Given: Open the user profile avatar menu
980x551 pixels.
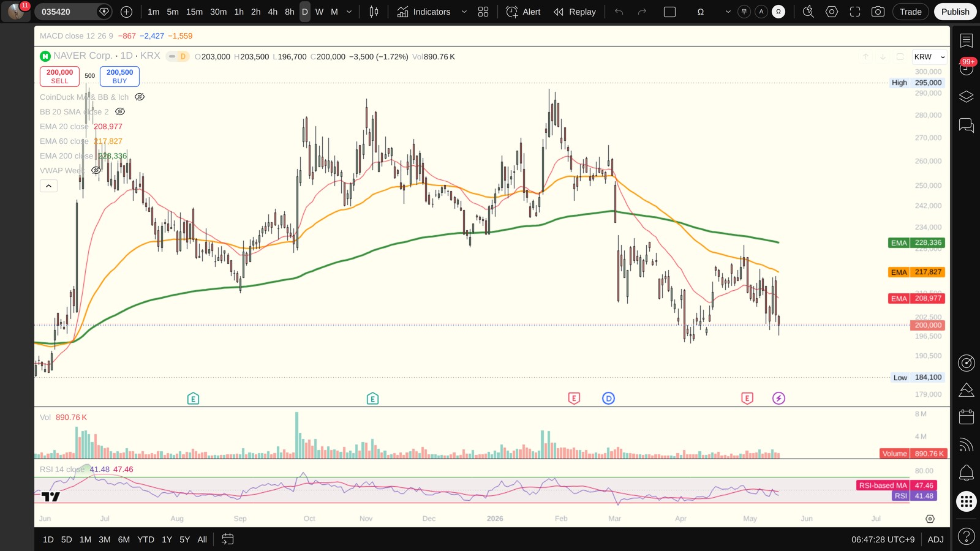Looking at the screenshot, I should tap(16, 12).
